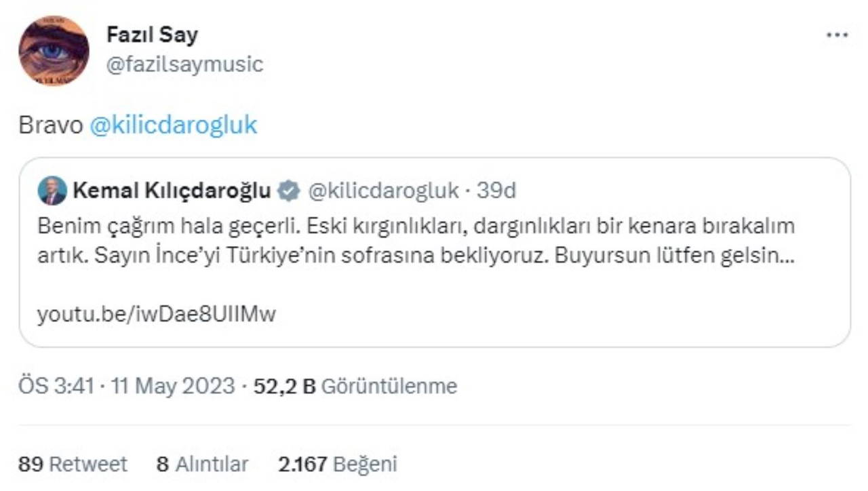Open Fazıl Say display name link
868x491 pixels.
tap(152, 35)
